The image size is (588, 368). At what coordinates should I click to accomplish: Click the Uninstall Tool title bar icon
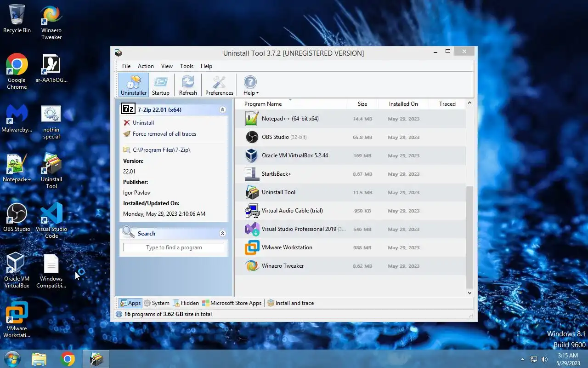pyautogui.click(x=118, y=53)
